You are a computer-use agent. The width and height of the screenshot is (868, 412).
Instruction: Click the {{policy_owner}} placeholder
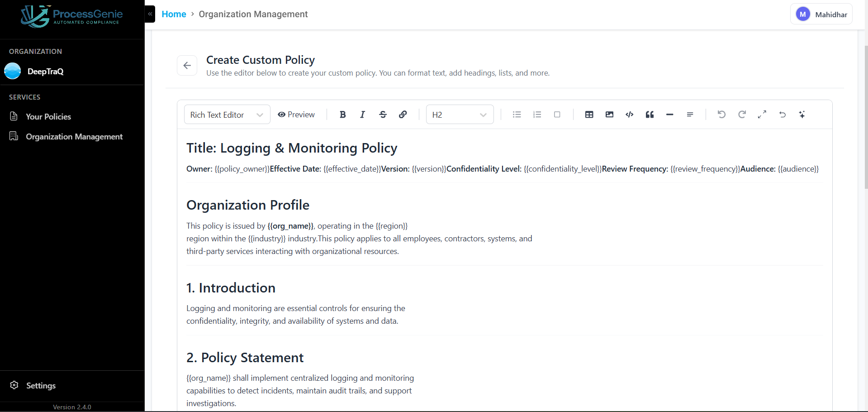(242, 169)
